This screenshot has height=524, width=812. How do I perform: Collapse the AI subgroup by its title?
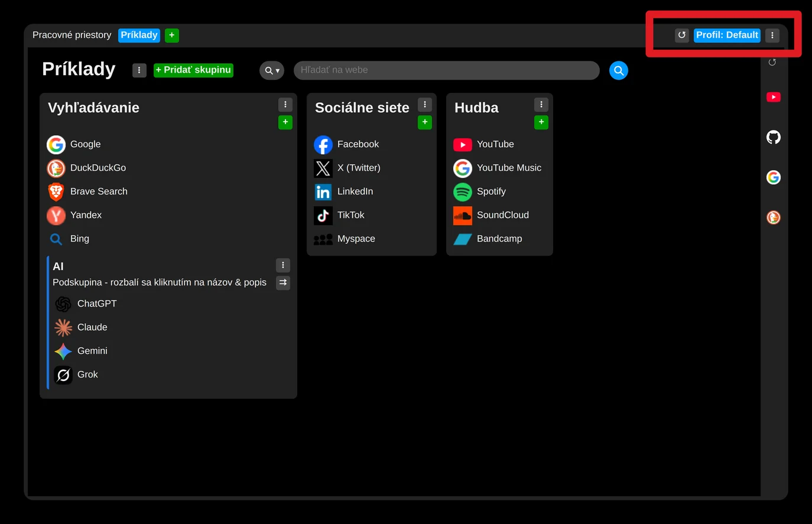tap(58, 266)
